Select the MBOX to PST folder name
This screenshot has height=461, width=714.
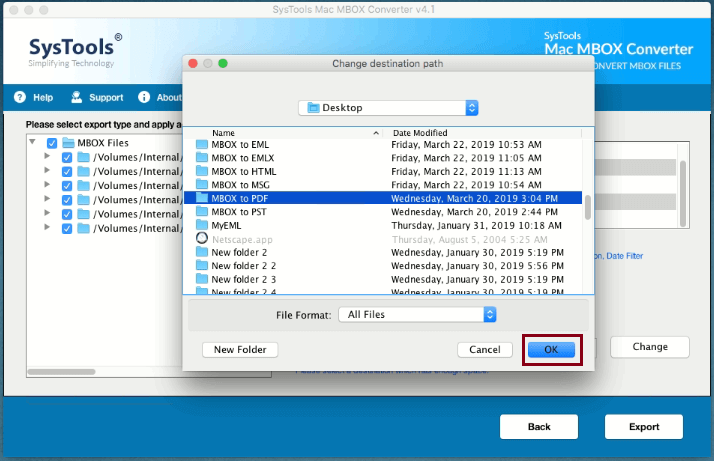[239, 212]
